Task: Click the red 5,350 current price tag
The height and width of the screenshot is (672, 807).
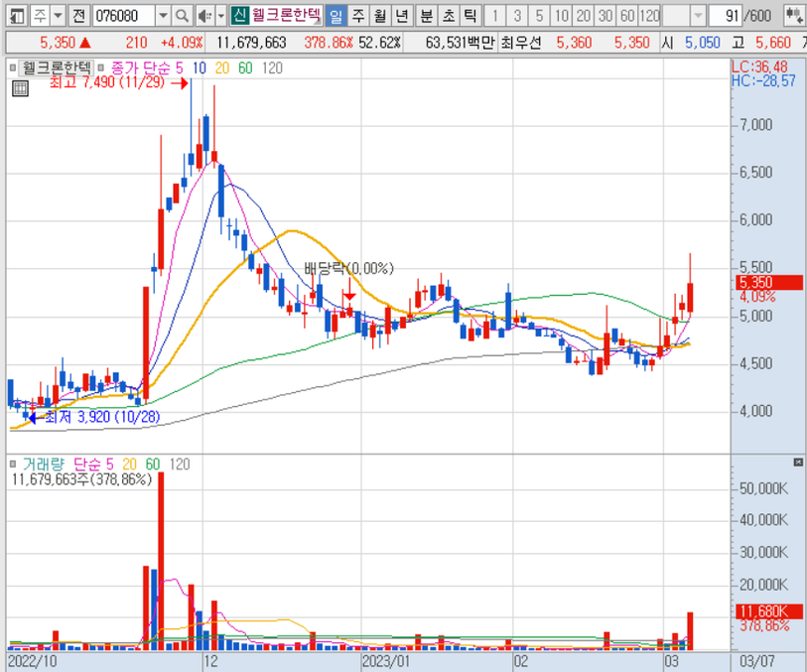Action: pos(769,282)
